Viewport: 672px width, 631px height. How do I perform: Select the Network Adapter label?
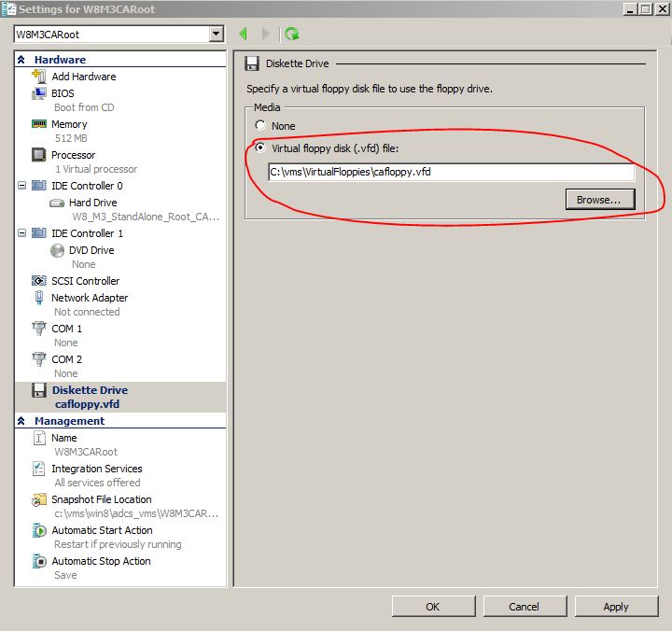[90, 298]
